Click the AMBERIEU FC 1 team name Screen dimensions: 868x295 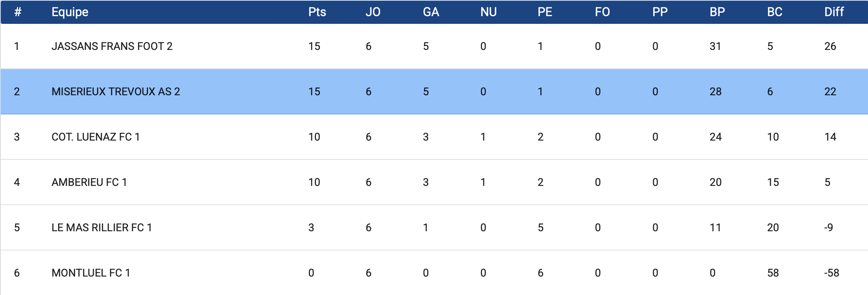coord(89,182)
